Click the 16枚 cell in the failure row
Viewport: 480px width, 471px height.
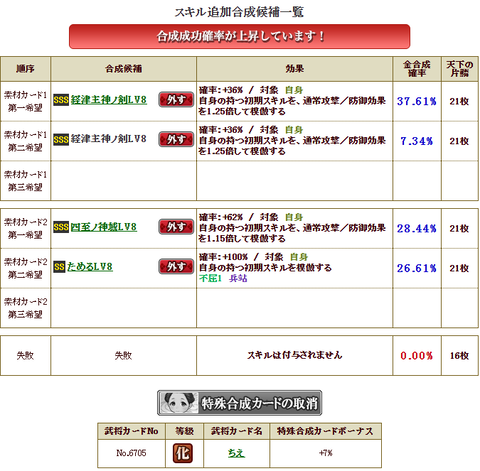(459, 356)
